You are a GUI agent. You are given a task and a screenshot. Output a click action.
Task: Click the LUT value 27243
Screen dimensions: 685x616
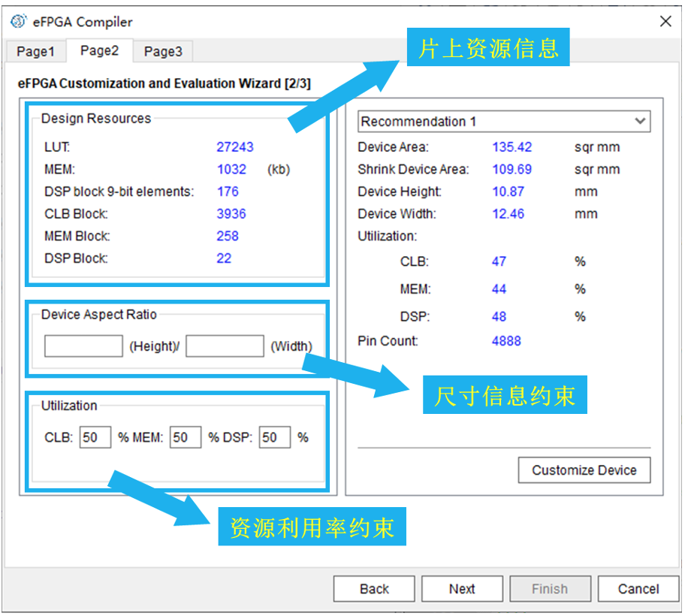click(x=235, y=148)
